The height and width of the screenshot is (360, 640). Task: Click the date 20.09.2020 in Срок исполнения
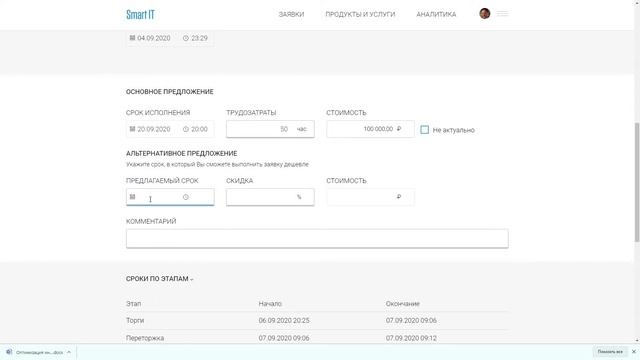coord(154,129)
